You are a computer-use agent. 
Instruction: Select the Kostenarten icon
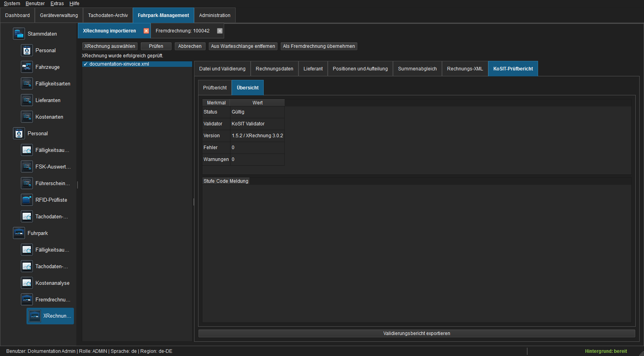pyautogui.click(x=27, y=117)
